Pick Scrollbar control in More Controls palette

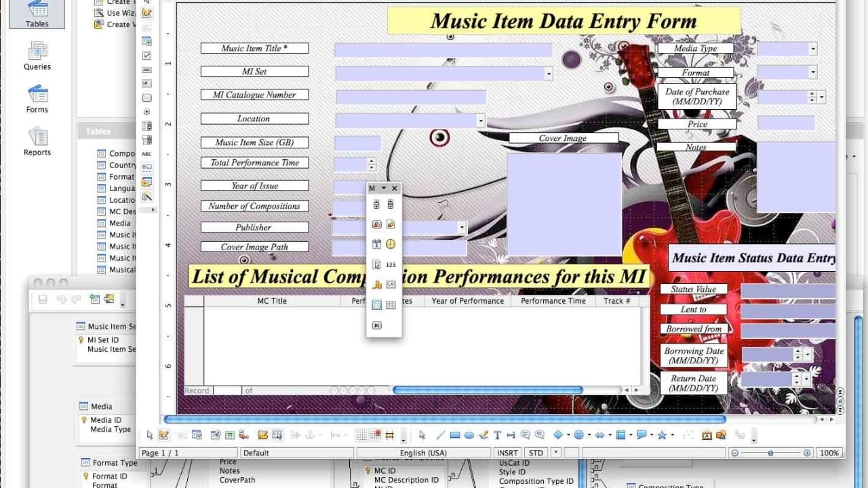[x=391, y=204]
